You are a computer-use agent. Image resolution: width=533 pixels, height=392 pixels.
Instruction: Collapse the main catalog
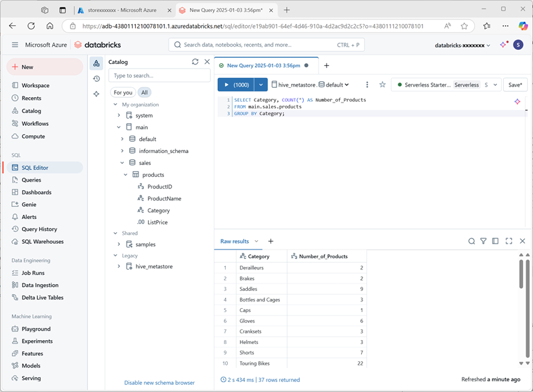point(119,127)
